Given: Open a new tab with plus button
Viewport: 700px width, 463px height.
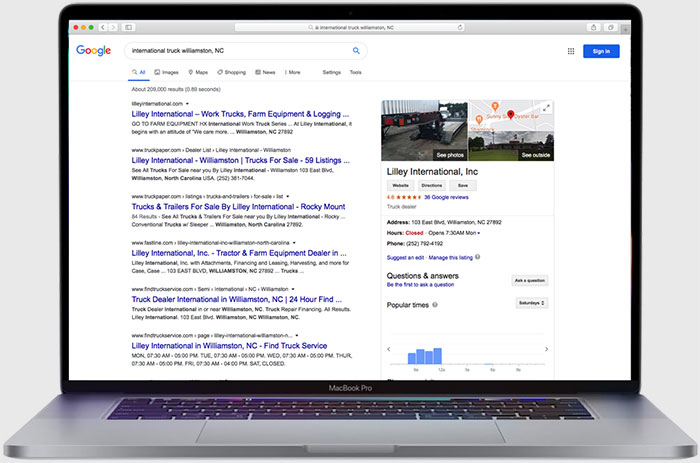Looking at the screenshot, I should pyautogui.click(x=625, y=29).
